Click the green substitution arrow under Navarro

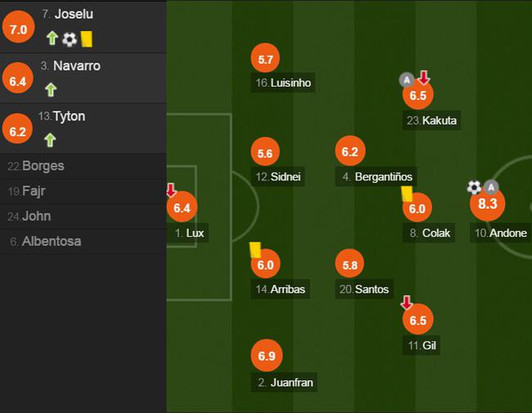tap(51, 89)
